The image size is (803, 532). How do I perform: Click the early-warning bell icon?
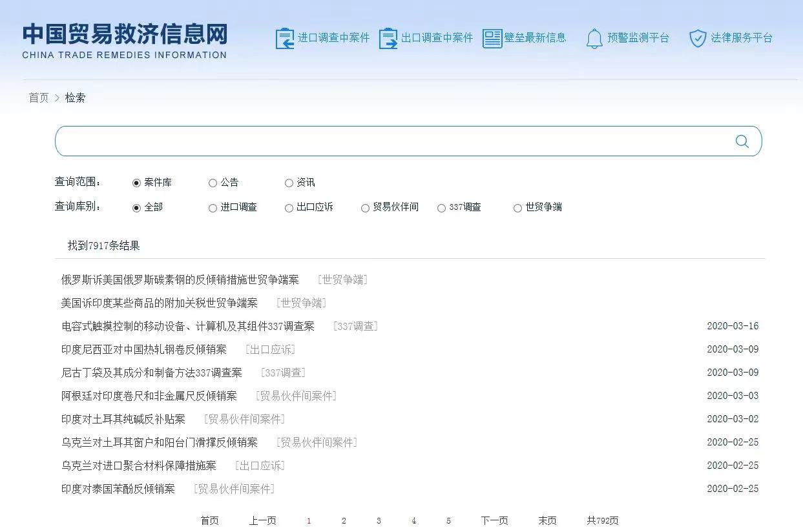[x=594, y=39]
